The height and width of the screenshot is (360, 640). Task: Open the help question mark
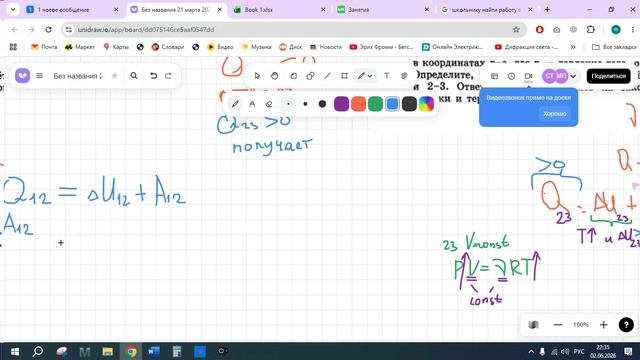[x=626, y=325]
